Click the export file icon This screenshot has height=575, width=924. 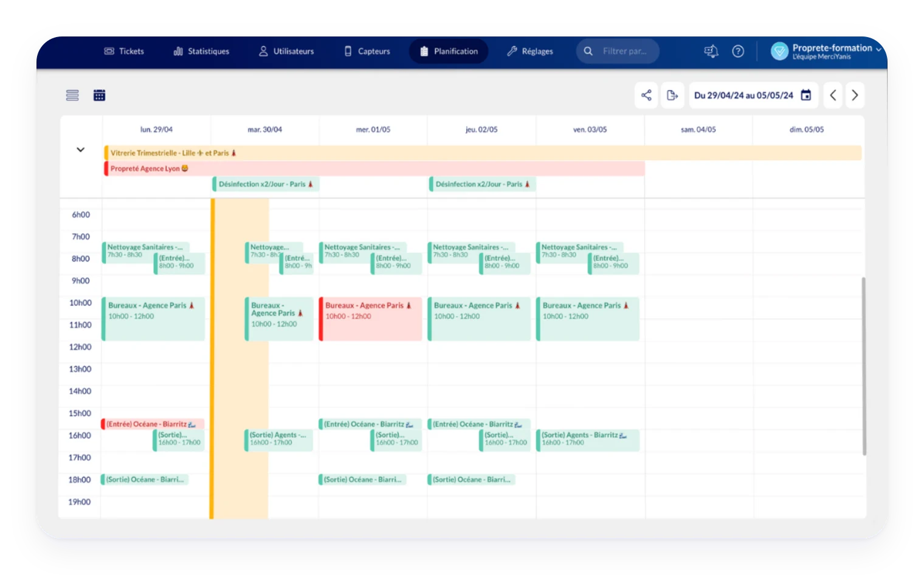coord(672,95)
